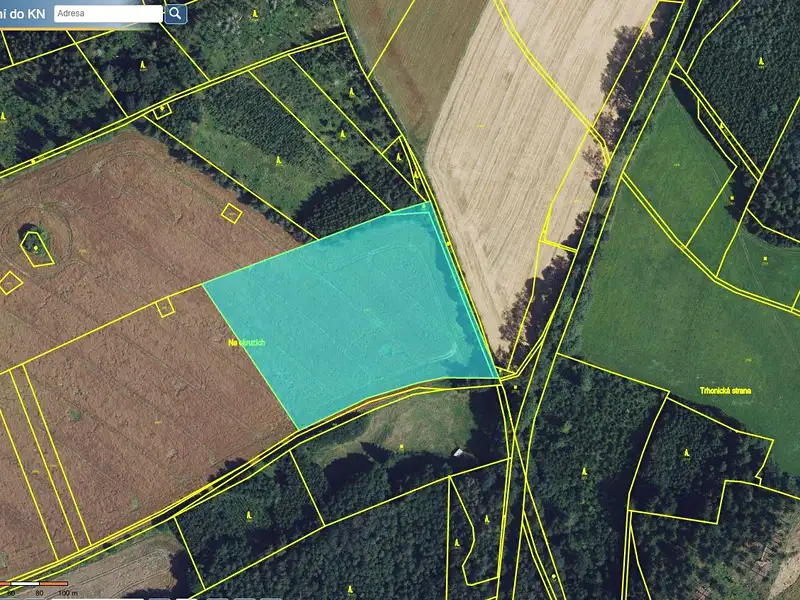Click the '100 m' scale bar label

coord(68,593)
